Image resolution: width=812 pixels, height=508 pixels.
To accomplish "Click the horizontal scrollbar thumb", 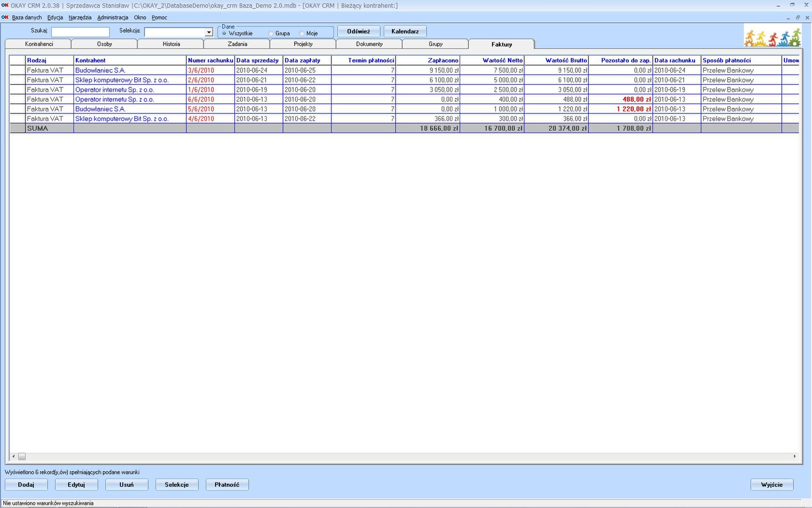I will (22, 456).
